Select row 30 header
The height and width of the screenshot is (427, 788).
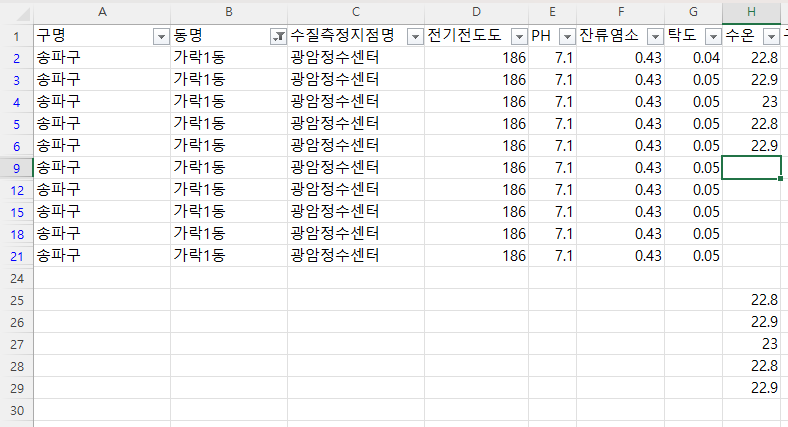(x=17, y=410)
